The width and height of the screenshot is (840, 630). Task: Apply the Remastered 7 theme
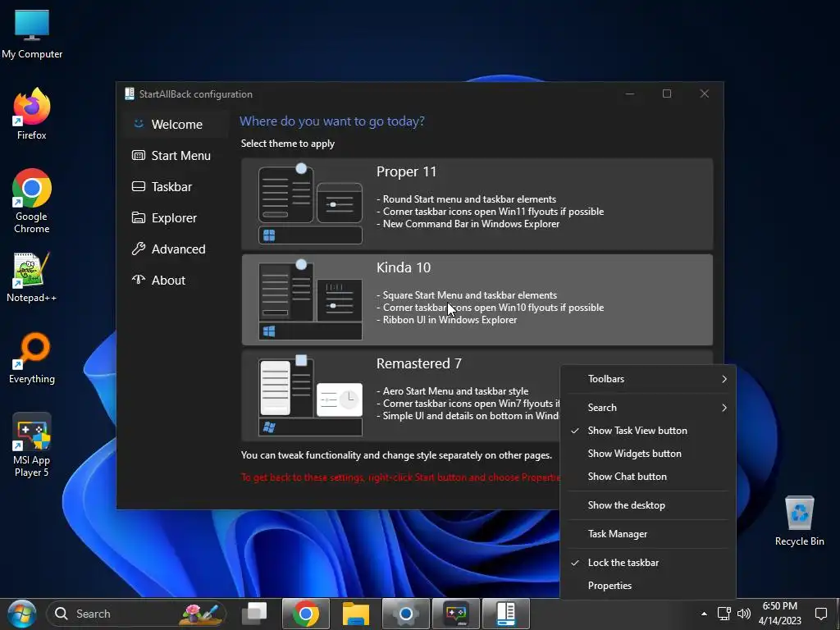click(x=400, y=395)
